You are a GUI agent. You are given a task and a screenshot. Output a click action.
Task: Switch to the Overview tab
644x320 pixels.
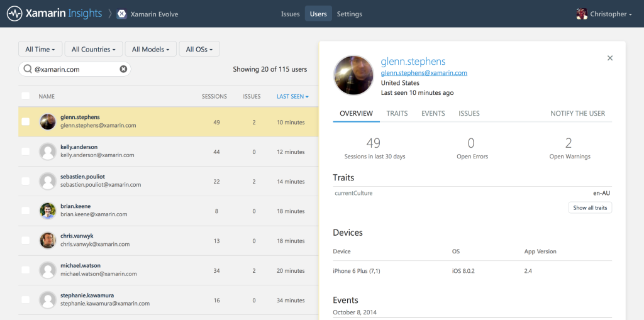(357, 113)
